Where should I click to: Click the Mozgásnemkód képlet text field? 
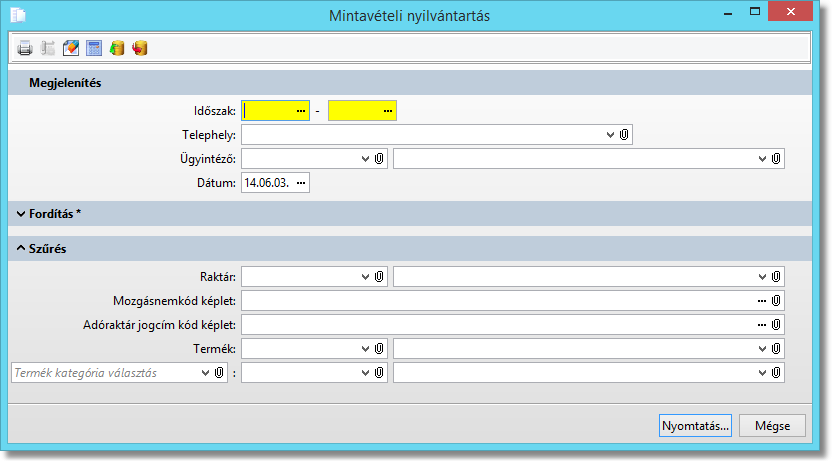(x=497, y=300)
